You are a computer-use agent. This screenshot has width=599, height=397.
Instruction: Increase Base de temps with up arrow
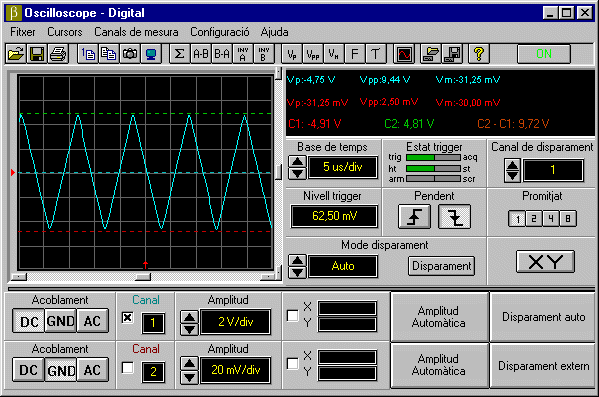(x=297, y=162)
